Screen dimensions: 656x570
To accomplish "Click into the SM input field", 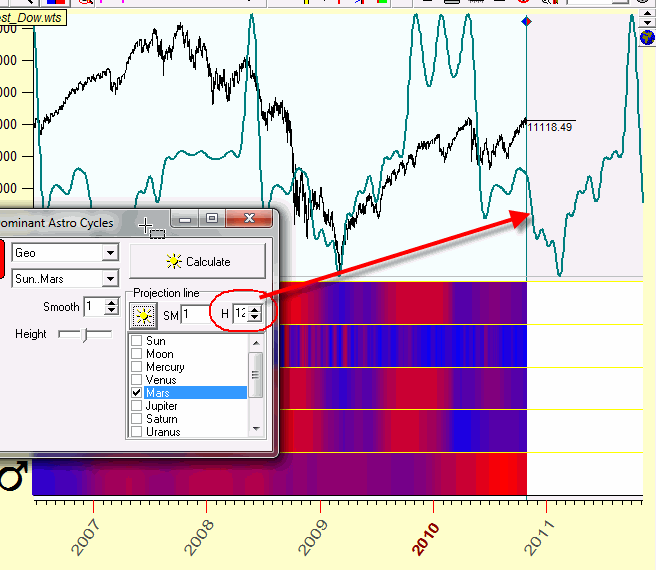I will click(195, 315).
